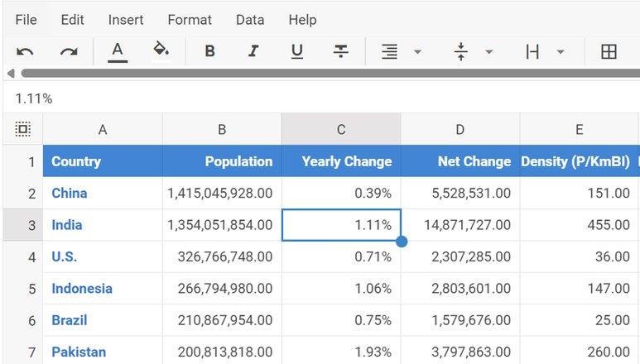Screen dimensions: 640x364
Task: Select row 7 header
Action: [23, 351]
